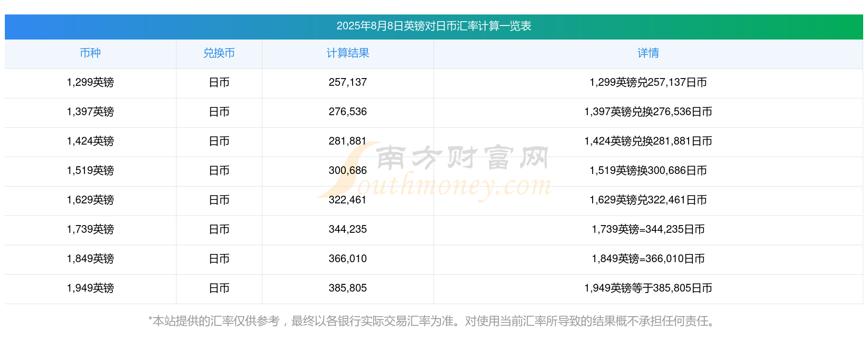
Task: Click detail text 1,739英镑=344,235日币
Action: tap(648, 229)
